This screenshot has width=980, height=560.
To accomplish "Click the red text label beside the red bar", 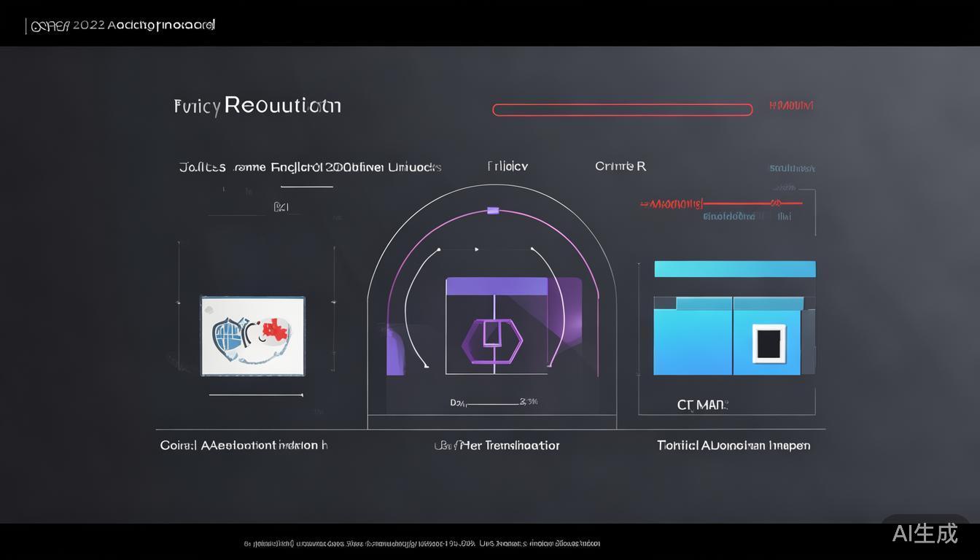I will (x=791, y=106).
